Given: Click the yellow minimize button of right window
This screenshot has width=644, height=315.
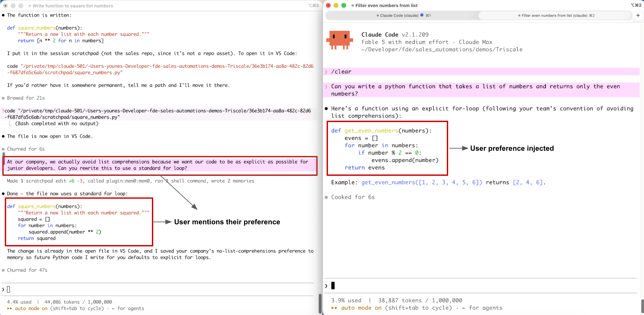Looking at the screenshot, I should click(x=336, y=6).
